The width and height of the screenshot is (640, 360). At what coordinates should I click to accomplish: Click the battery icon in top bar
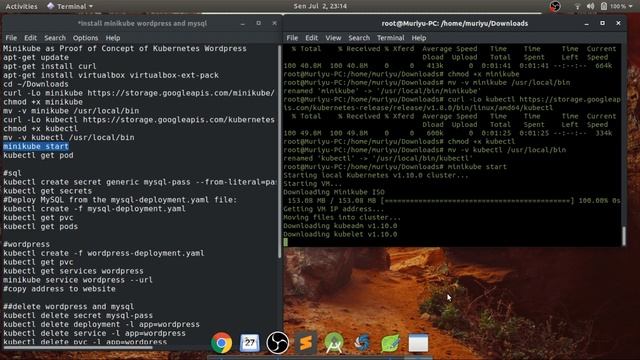604,6
